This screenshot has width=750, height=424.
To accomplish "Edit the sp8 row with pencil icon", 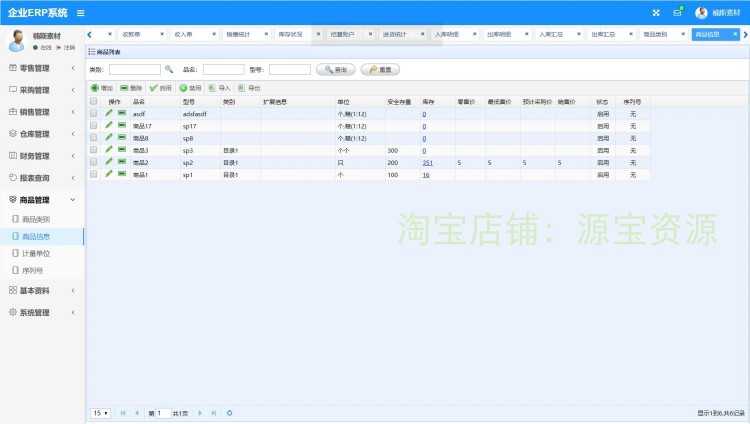I will [x=109, y=137].
